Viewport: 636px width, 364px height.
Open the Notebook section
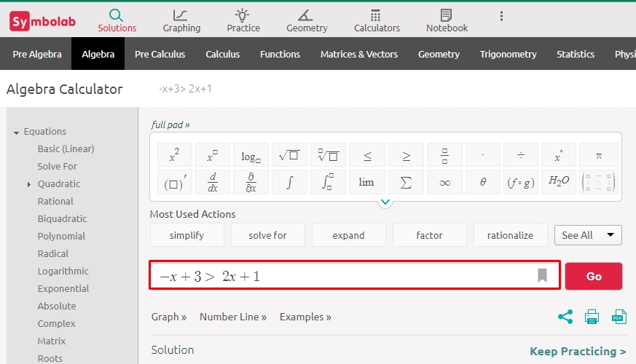(x=447, y=21)
